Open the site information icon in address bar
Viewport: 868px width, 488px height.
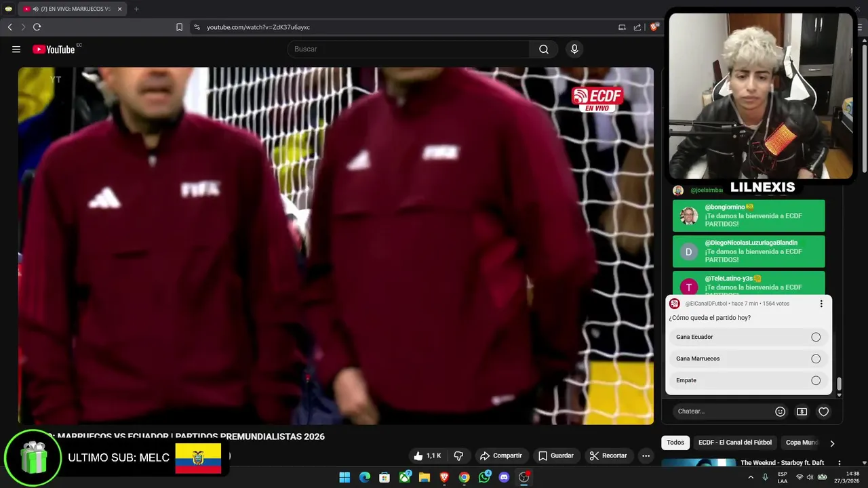click(x=197, y=27)
